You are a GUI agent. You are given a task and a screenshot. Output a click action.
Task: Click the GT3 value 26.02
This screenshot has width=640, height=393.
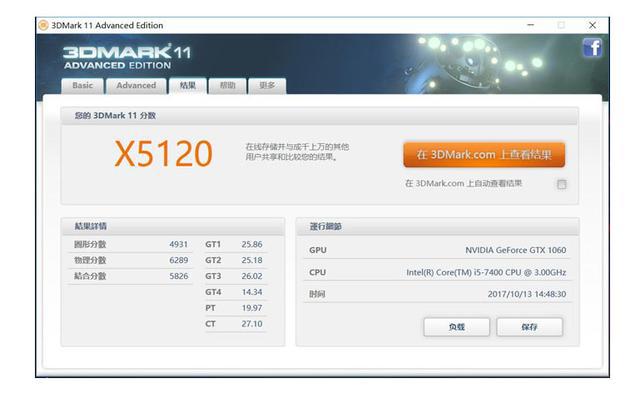pos(252,276)
